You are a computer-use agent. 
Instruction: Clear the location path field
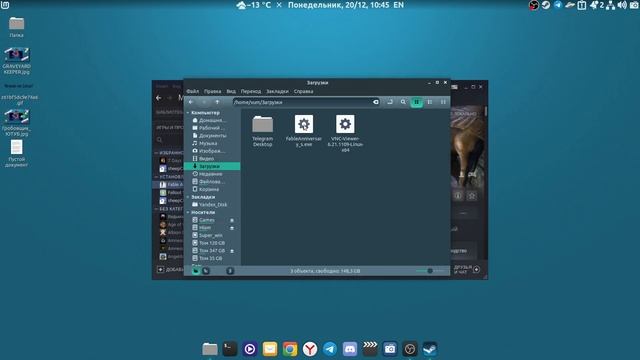pyautogui.click(x=376, y=102)
